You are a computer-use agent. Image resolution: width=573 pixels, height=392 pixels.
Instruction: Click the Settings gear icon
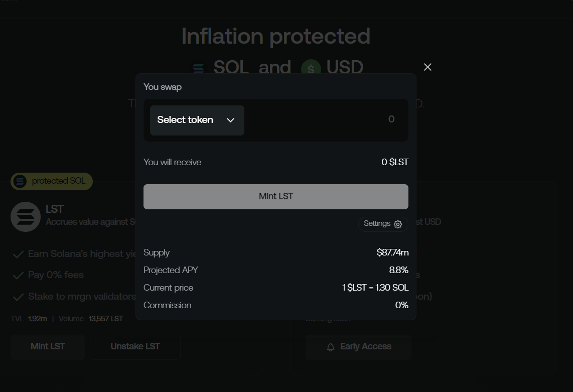[398, 224]
